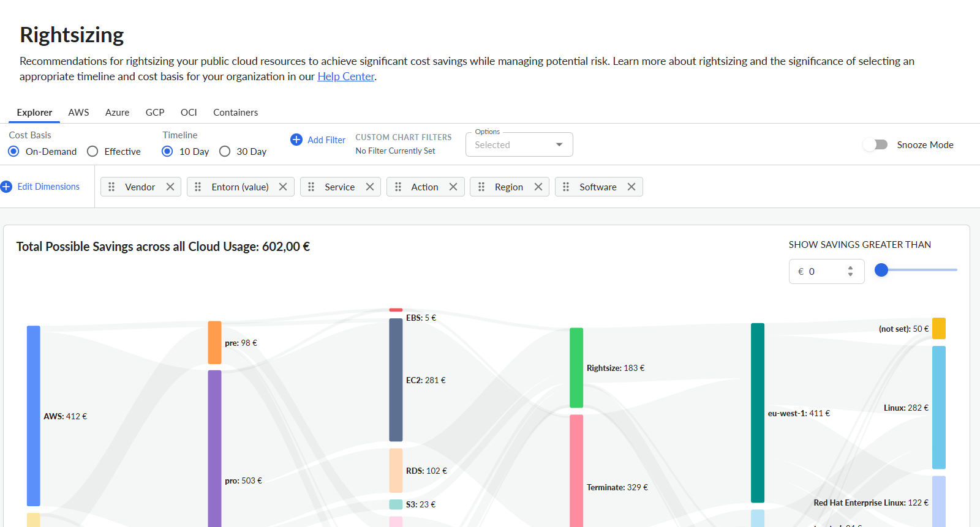Click the Add Filter label

coord(326,140)
